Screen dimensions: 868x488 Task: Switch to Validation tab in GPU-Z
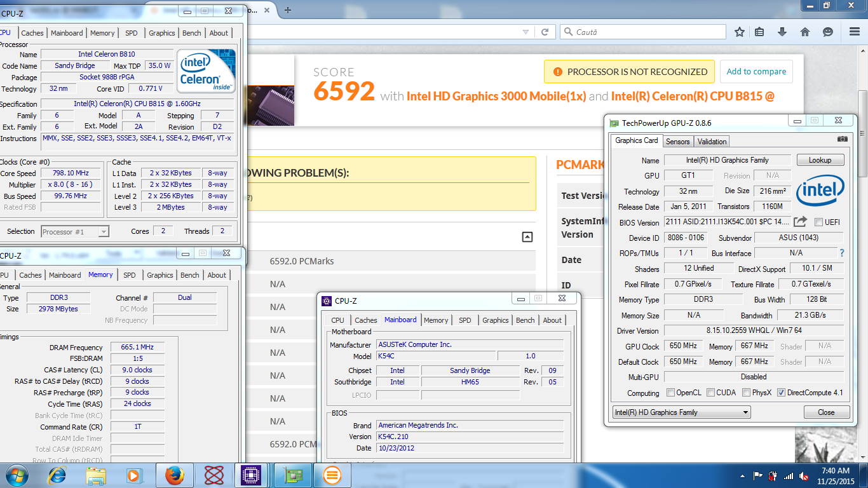click(x=712, y=142)
